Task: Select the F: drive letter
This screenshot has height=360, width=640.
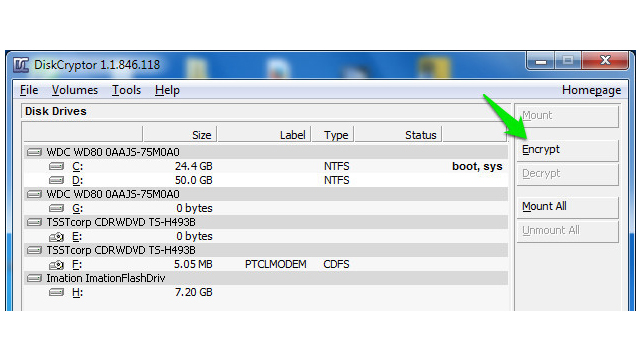Action: (77, 265)
